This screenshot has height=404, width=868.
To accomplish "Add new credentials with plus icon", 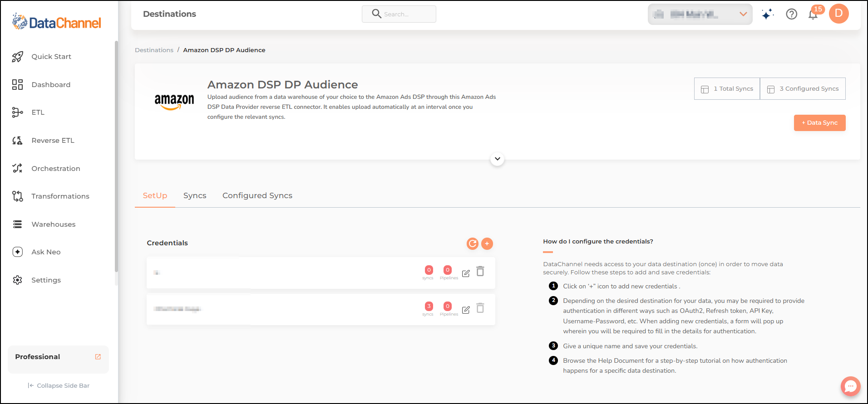I will pyautogui.click(x=487, y=244).
